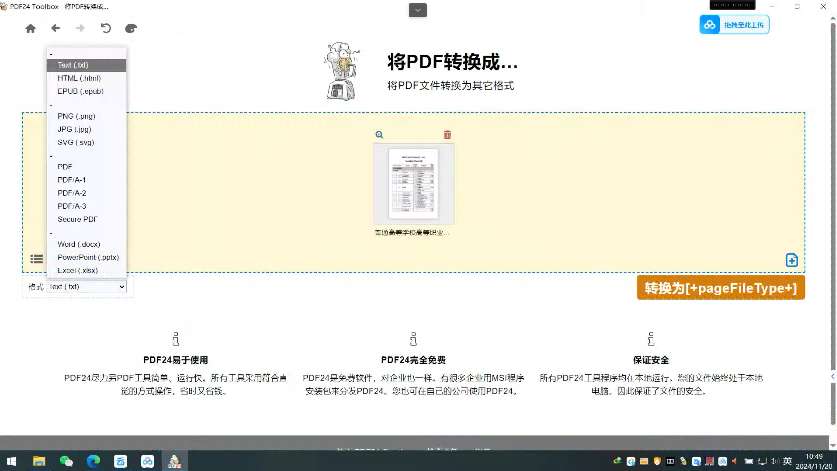This screenshot has height=471, width=837.
Task: Click the top center collapse chevron button
Action: 418,10
